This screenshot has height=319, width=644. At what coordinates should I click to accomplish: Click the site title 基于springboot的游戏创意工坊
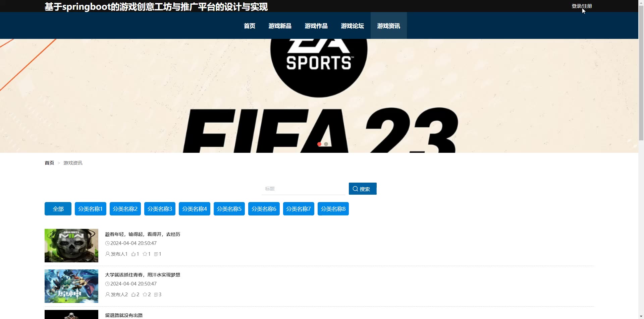[x=156, y=7]
